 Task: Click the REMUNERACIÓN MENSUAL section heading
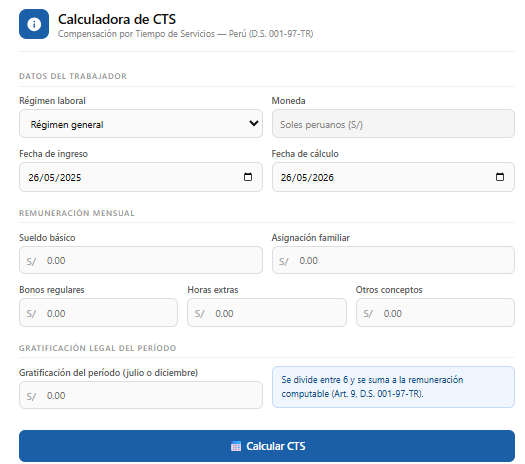tap(77, 213)
